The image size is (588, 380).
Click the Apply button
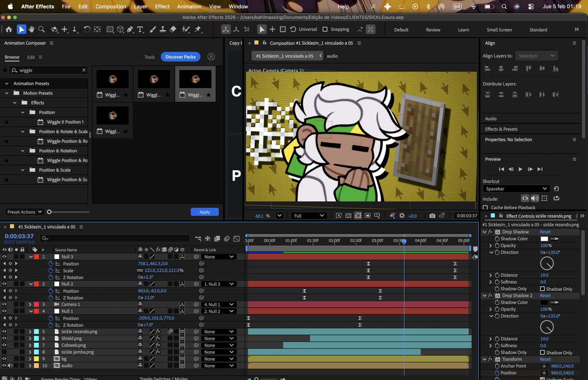click(205, 212)
